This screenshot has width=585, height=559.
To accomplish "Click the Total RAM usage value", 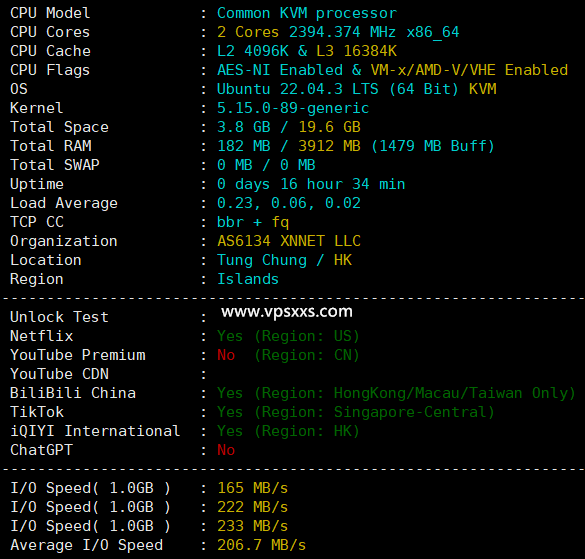I will (356, 146).
